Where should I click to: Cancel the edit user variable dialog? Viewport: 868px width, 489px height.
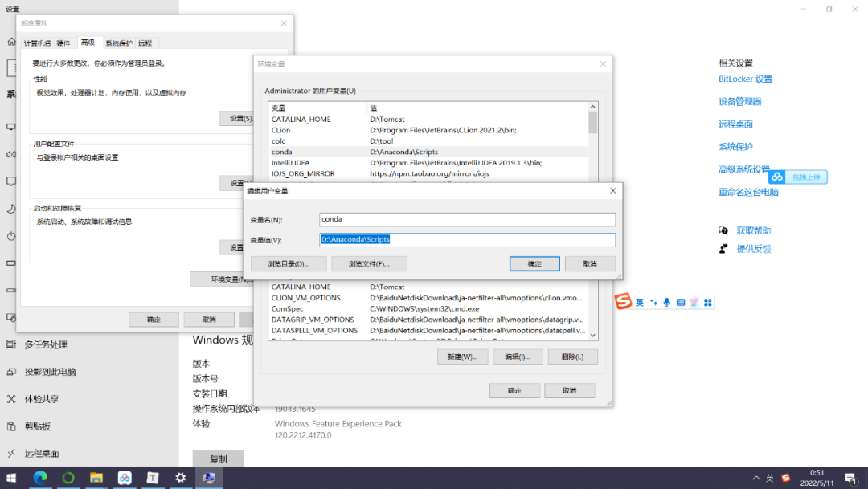[590, 264]
